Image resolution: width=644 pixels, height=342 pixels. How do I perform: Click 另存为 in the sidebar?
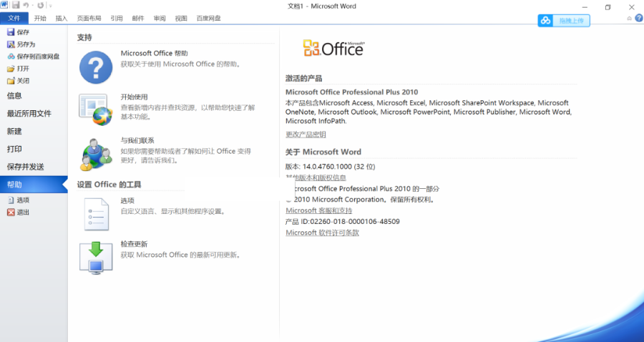[x=21, y=44]
